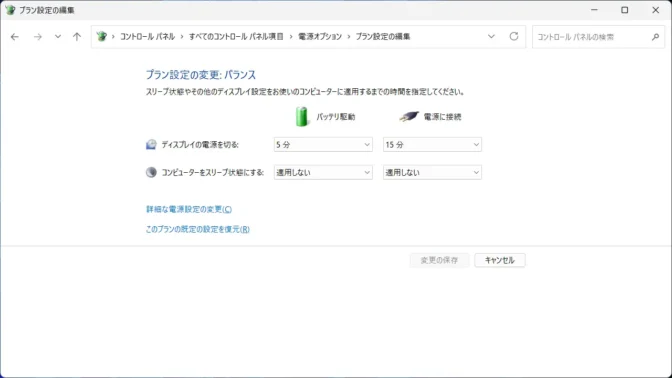This screenshot has height=378, width=672.
Task: Click the green battery icon
Action: (x=302, y=116)
